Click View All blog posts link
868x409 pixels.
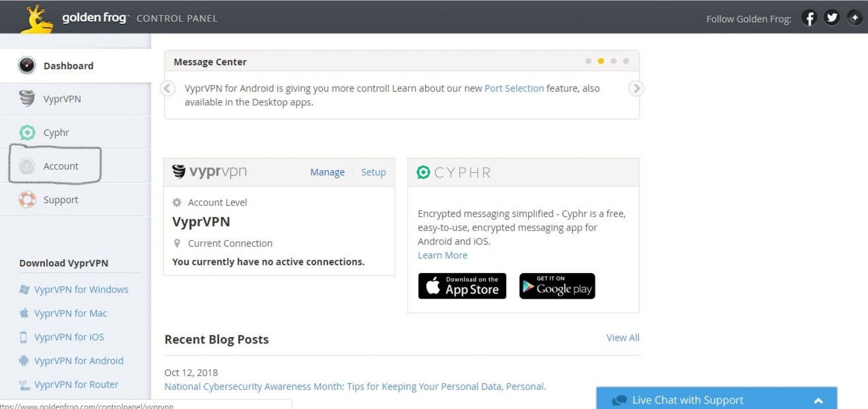pos(623,337)
